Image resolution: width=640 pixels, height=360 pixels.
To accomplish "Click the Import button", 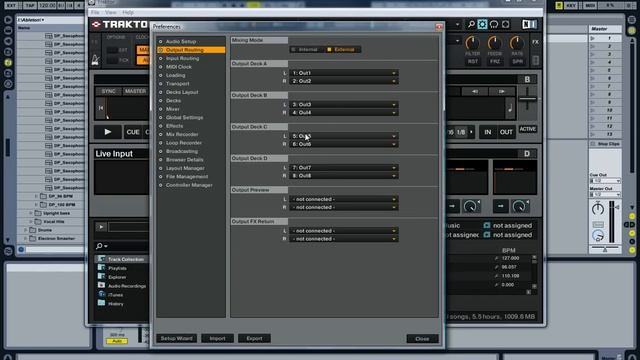I will click(218, 338).
